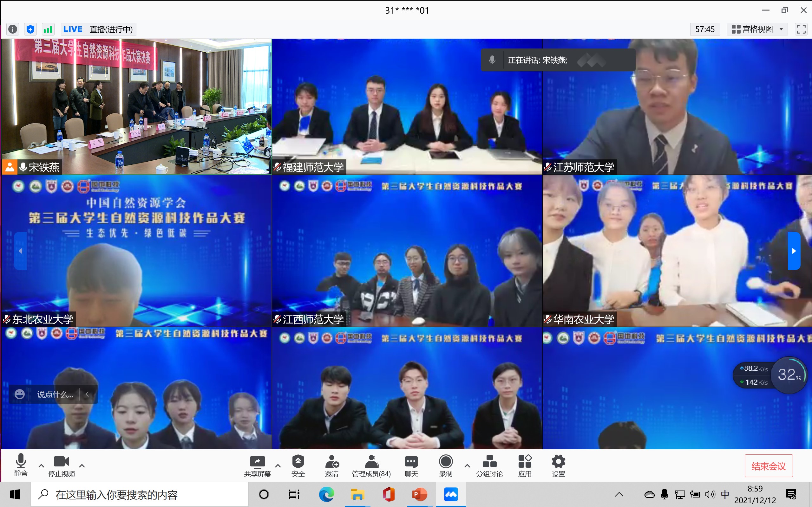Expand the audio options arrow beside 静音
Viewport: 812px width, 507px height.
coord(41,466)
